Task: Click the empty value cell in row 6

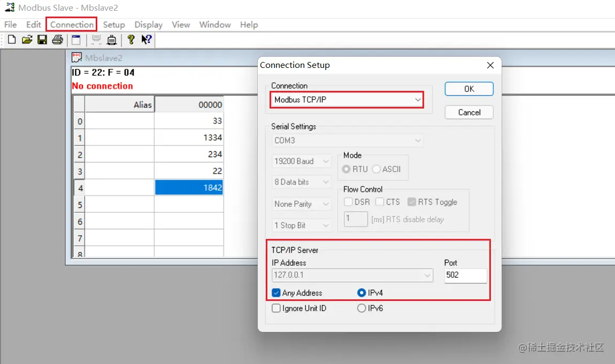Action: (189, 221)
